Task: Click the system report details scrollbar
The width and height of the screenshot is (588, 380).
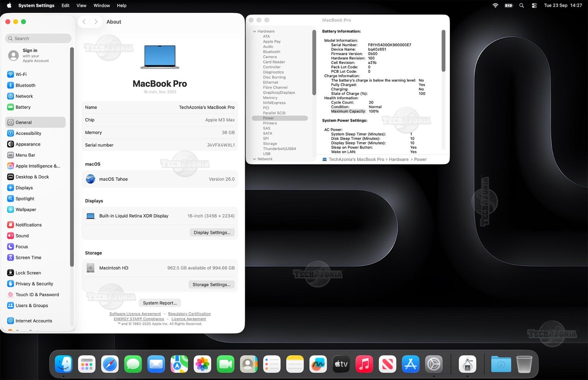Action: click(x=444, y=51)
